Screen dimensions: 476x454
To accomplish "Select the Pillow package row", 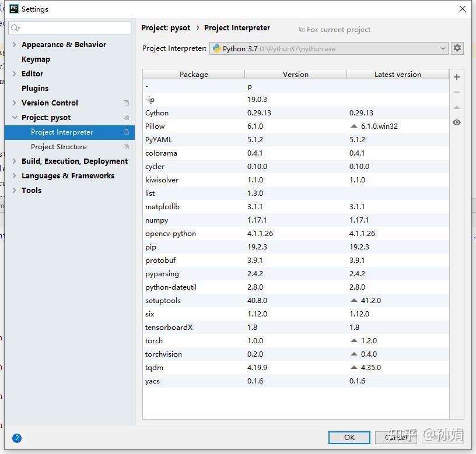I will coord(296,126).
